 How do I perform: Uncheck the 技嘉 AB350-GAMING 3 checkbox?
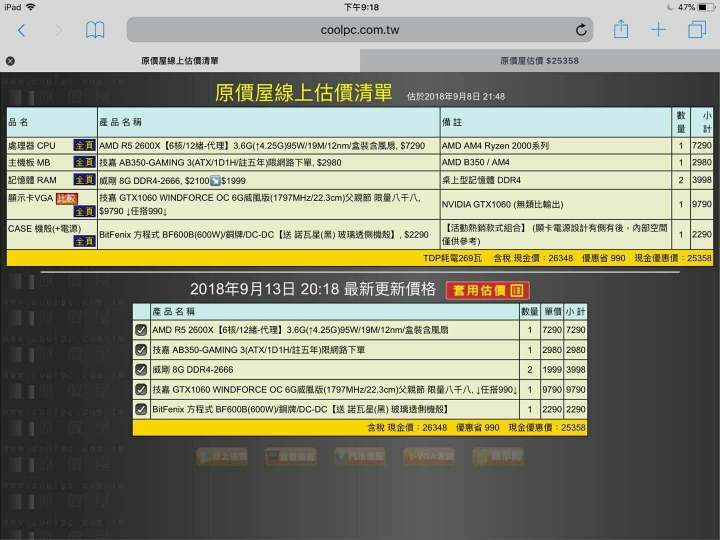[141, 349]
